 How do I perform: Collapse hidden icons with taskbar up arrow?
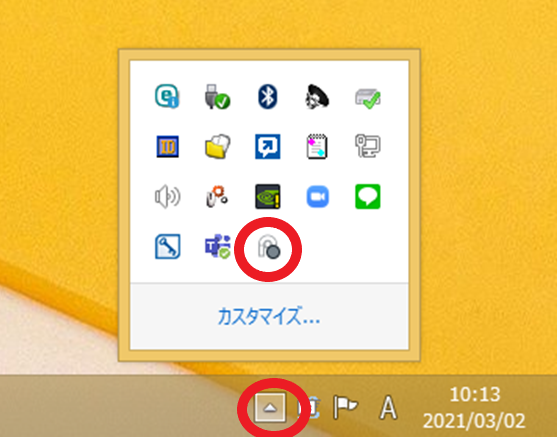(x=270, y=408)
